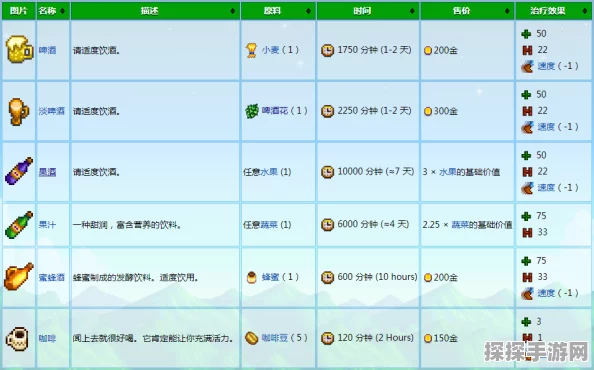Viewport: 594px width, 370px height.
Task: Click the clock icon next to 2250 分钟
Action: click(x=328, y=111)
